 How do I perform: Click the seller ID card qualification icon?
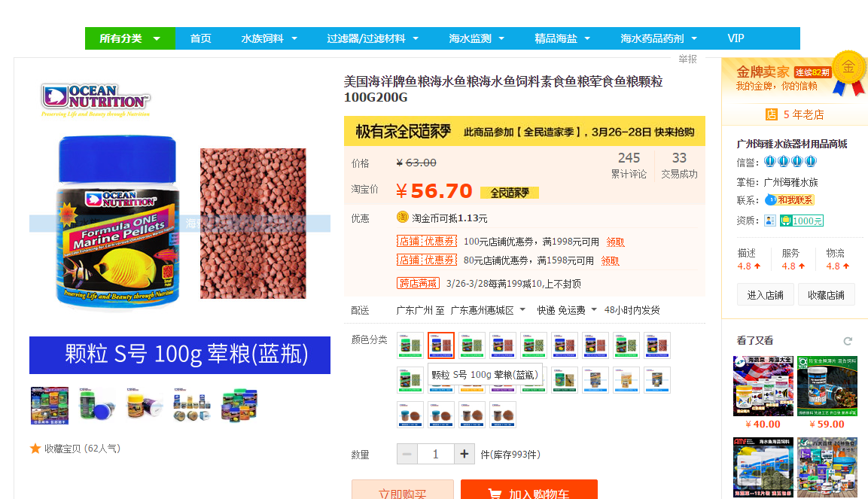(769, 221)
